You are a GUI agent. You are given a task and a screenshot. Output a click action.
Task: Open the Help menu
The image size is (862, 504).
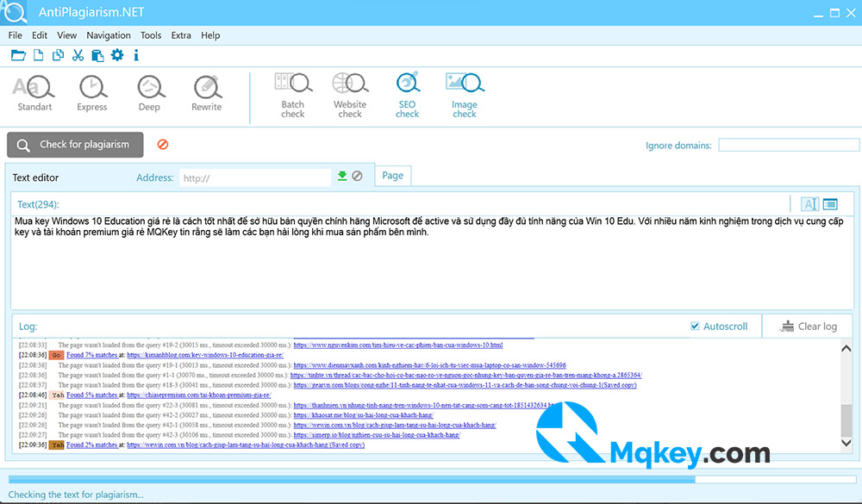point(210,35)
